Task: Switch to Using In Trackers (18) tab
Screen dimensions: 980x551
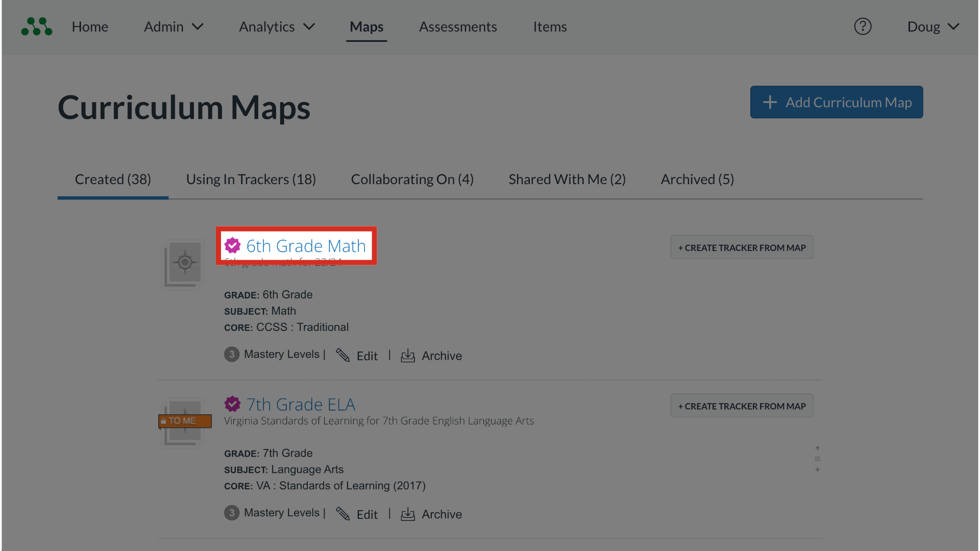Action: (x=251, y=180)
